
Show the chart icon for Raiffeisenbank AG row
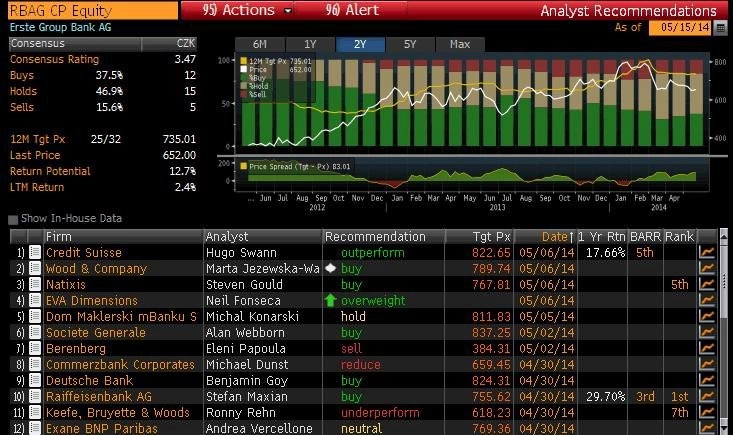pos(706,396)
